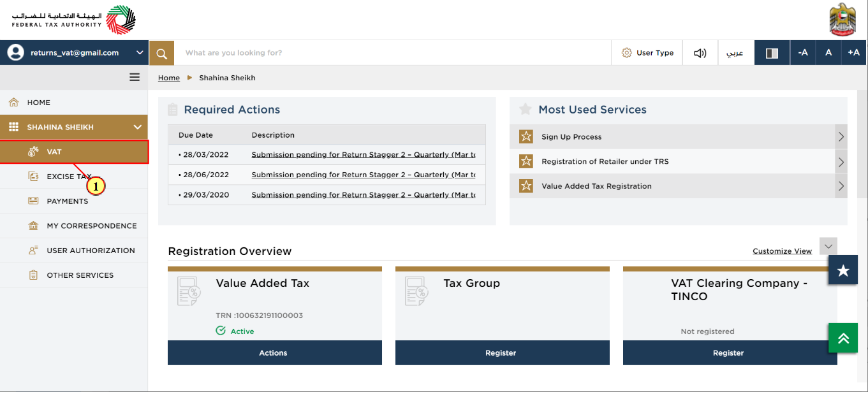Decrease font size with -A
868x413 pixels.
point(803,53)
